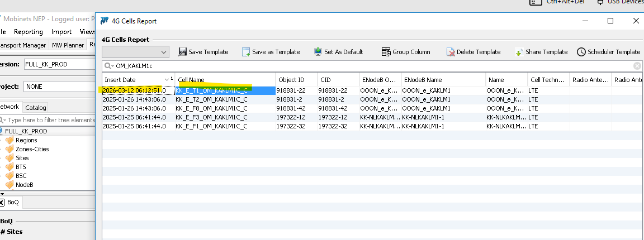Image resolution: width=644 pixels, height=240 pixels.
Task: Select the KK_E_F3_OM_KAKLM1C_C cell row
Action: [x=211, y=117]
